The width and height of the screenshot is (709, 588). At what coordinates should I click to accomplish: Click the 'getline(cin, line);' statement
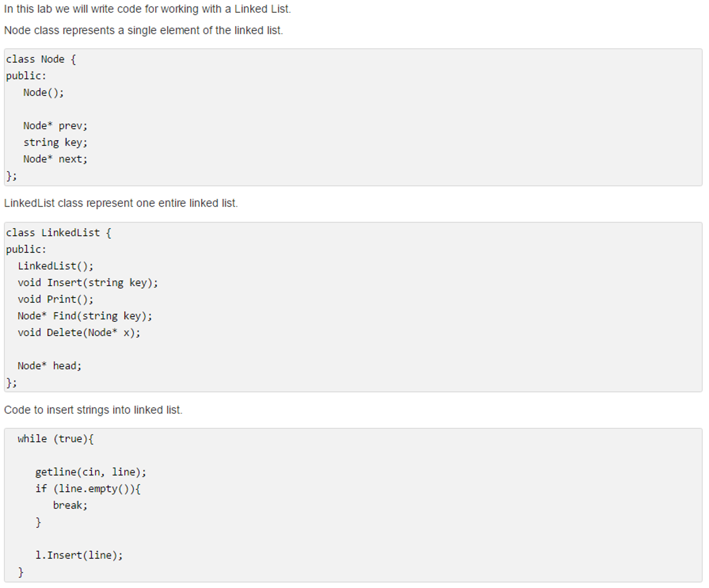pyautogui.click(x=91, y=472)
